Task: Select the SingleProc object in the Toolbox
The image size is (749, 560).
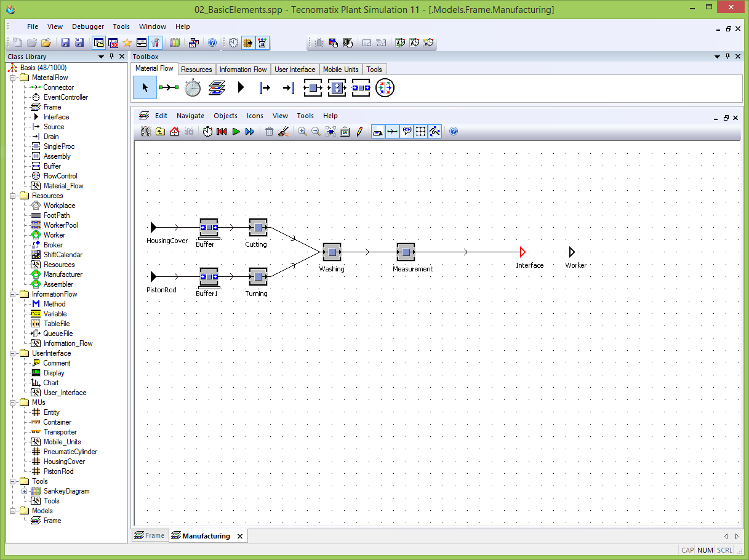Action: click(x=313, y=88)
